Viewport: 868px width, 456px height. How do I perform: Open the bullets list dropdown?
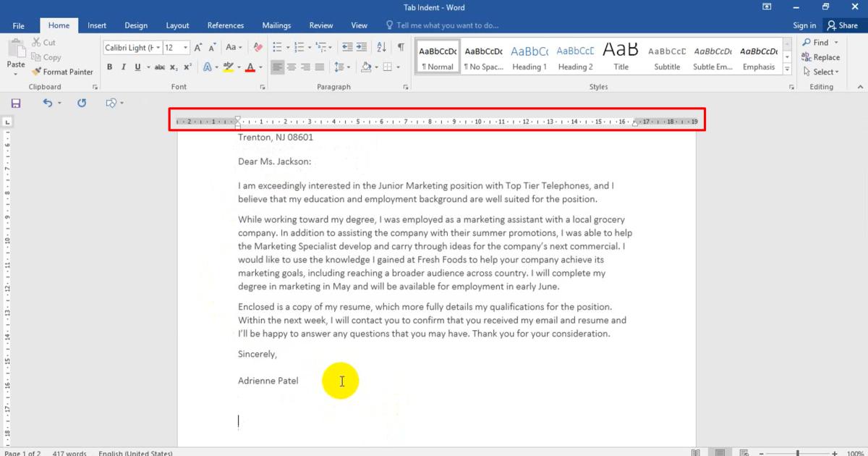coord(289,48)
